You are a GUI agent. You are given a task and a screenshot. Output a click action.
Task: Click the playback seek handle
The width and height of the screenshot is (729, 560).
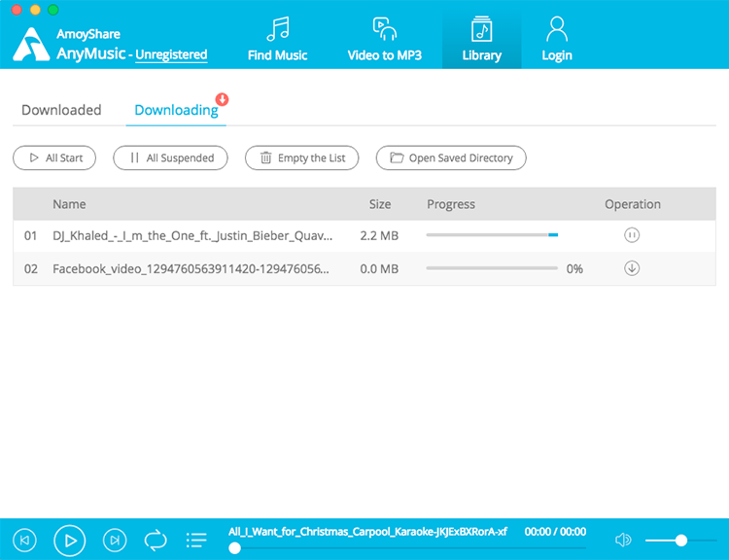[235, 548]
